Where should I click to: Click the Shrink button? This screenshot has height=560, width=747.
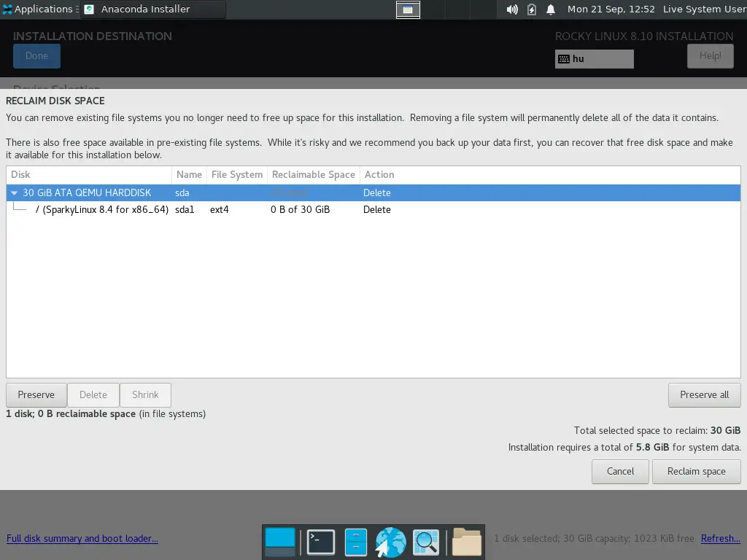click(x=145, y=394)
